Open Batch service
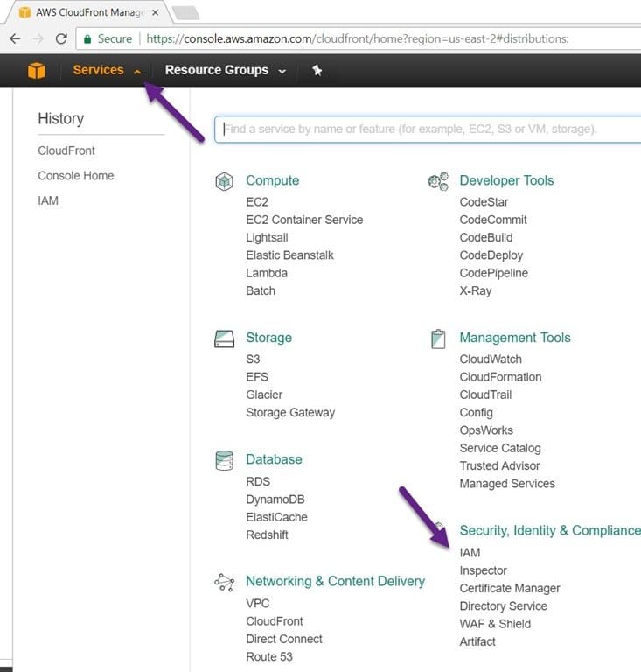 pyautogui.click(x=261, y=291)
